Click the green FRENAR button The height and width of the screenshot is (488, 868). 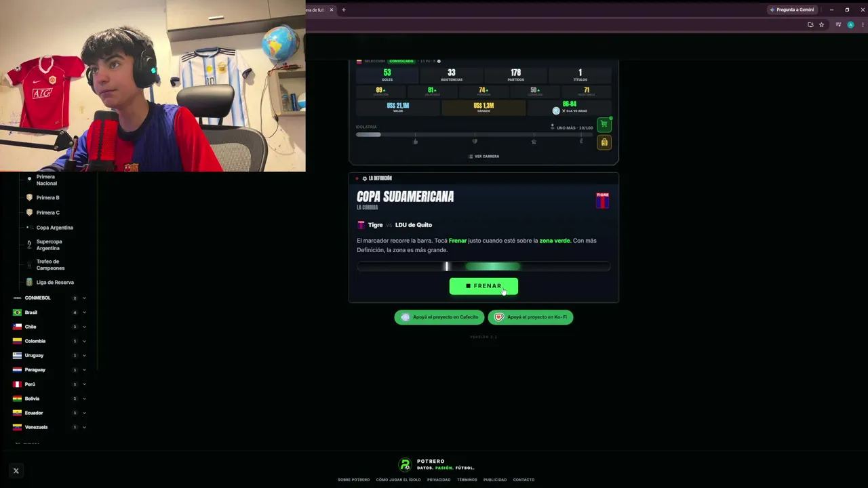click(x=484, y=286)
